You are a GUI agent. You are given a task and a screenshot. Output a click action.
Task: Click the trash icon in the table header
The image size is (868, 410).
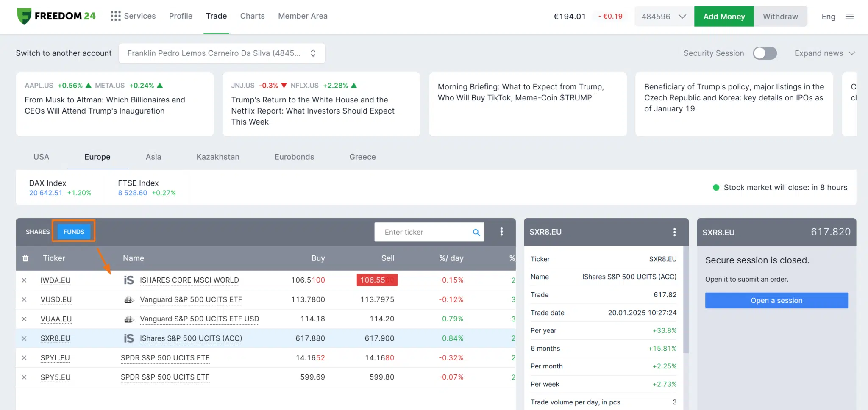(x=25, y=258)
